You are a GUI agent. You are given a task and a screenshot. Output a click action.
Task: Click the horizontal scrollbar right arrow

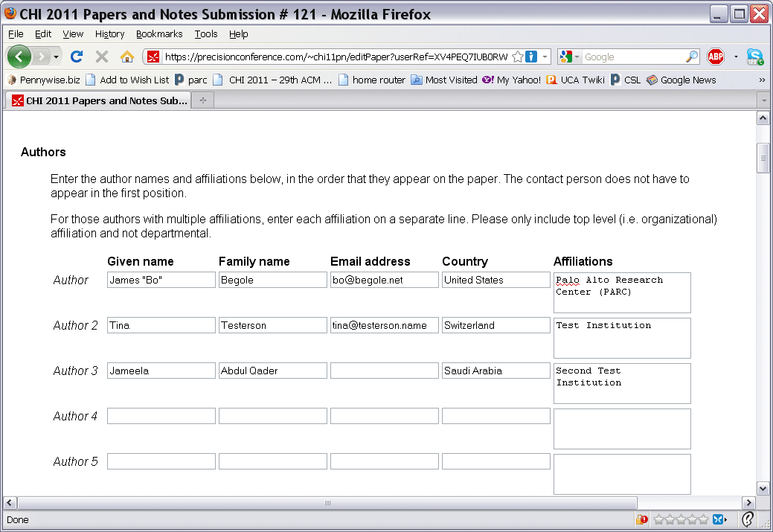748,503
